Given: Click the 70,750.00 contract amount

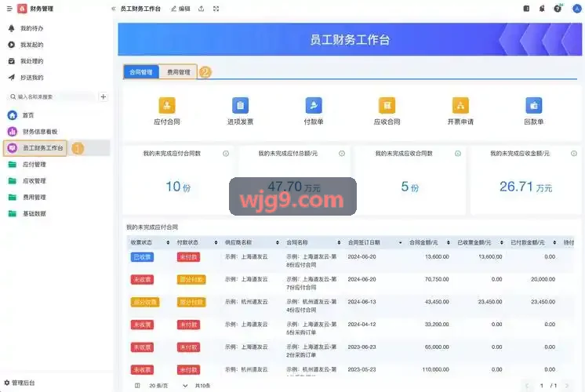Looking at the screenshot, I should click(437, 279).
